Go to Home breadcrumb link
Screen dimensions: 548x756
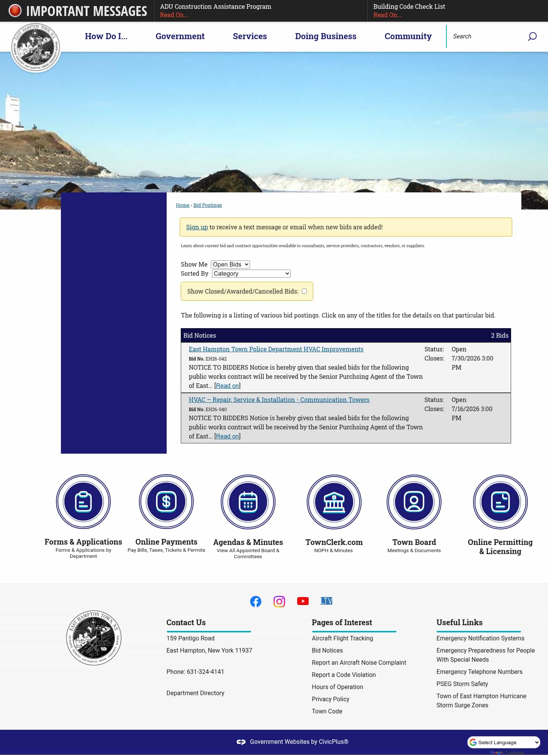[183, 205]
